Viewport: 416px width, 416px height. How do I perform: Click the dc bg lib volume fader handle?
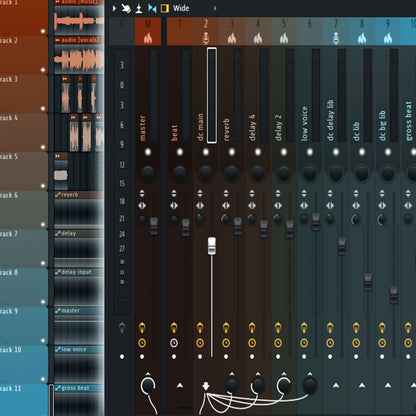tap(394, 295)
